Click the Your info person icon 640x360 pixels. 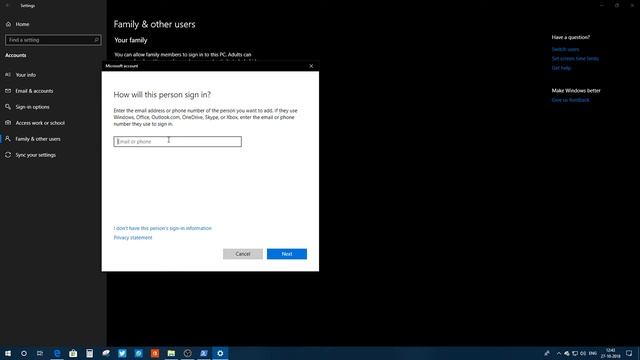[x=8, y=75]
